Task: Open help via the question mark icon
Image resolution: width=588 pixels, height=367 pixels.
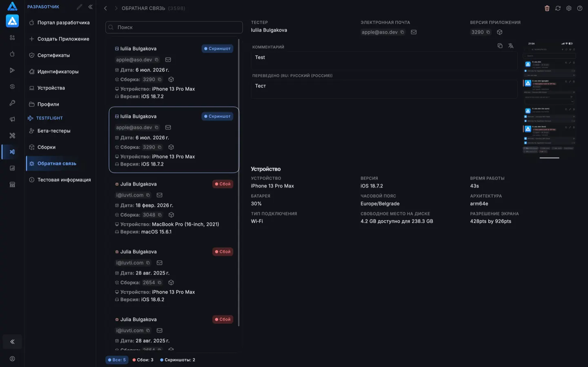Action: click(579, 8)
